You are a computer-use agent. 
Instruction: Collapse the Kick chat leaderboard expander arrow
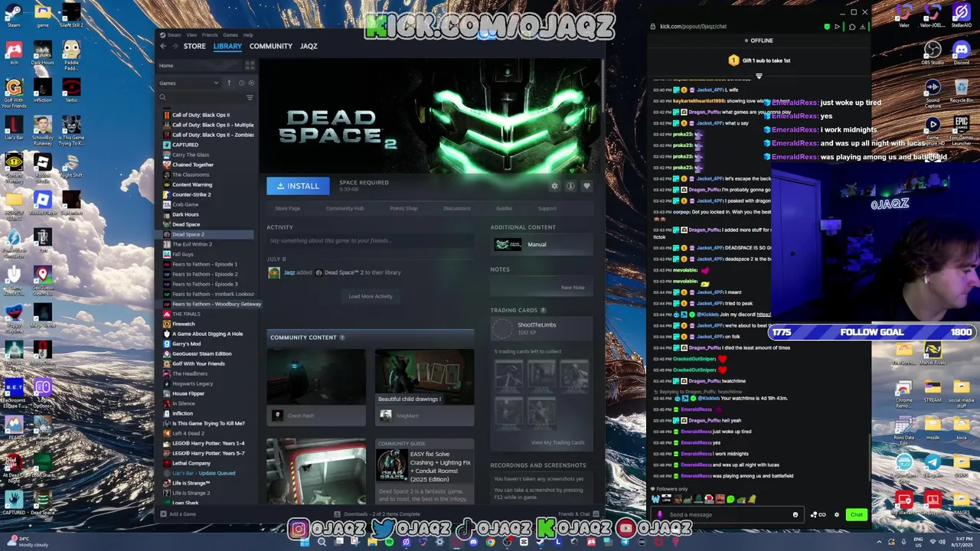point(759,76)
